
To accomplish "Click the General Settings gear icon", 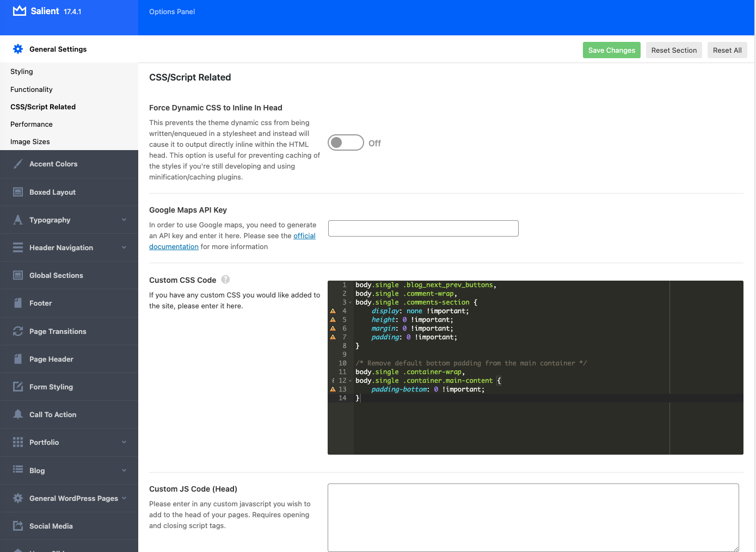I will click(18, 49).
